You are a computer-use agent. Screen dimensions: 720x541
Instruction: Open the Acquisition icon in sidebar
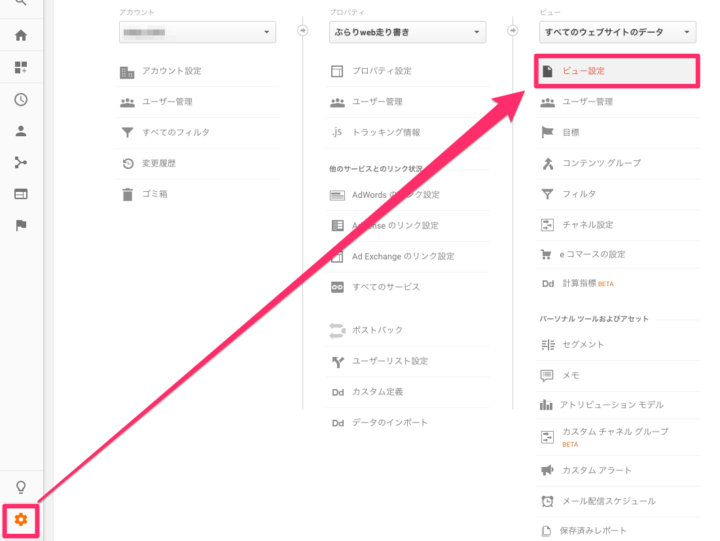click(20, 163)
